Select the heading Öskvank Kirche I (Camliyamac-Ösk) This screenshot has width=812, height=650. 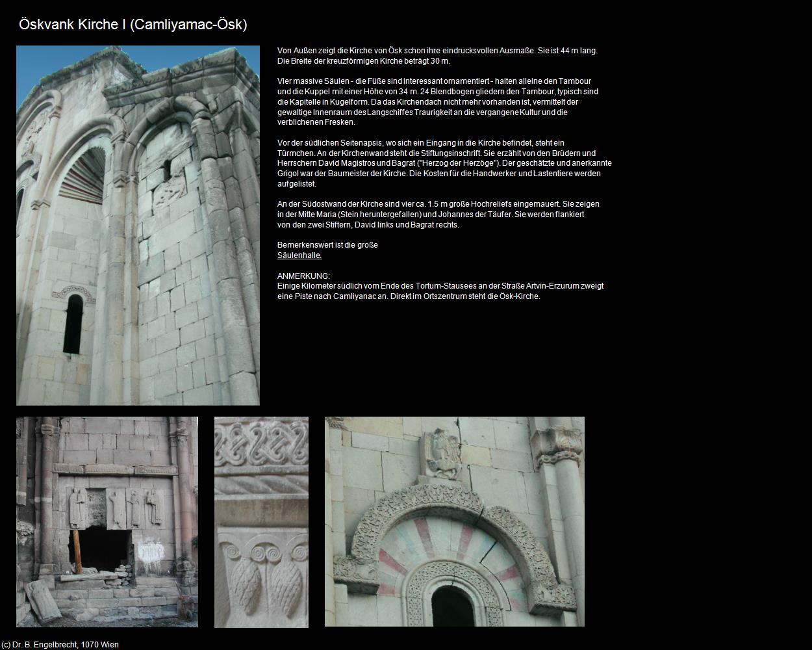[133, 25]
